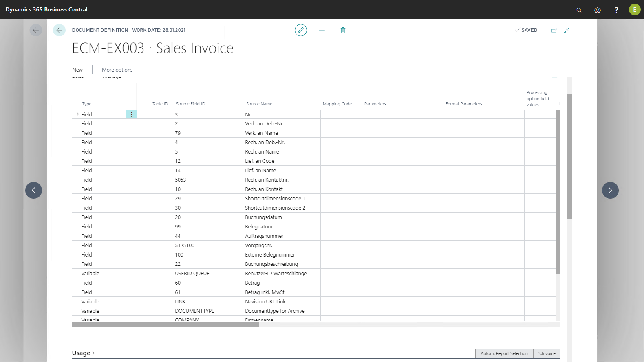Go to next record with right chevron
Screen dimensions: 644x362
(610, 190)
